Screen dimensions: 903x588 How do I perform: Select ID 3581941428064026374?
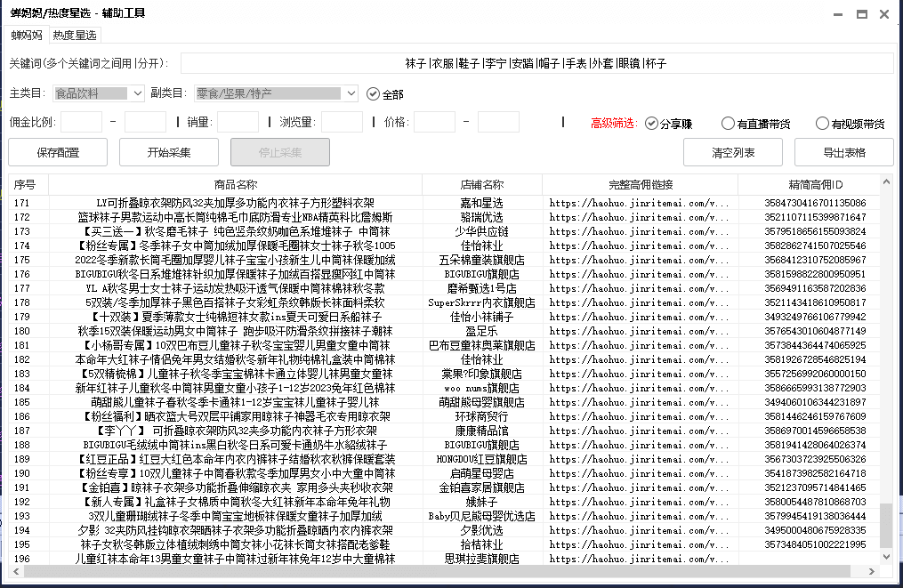coord(815,445)
